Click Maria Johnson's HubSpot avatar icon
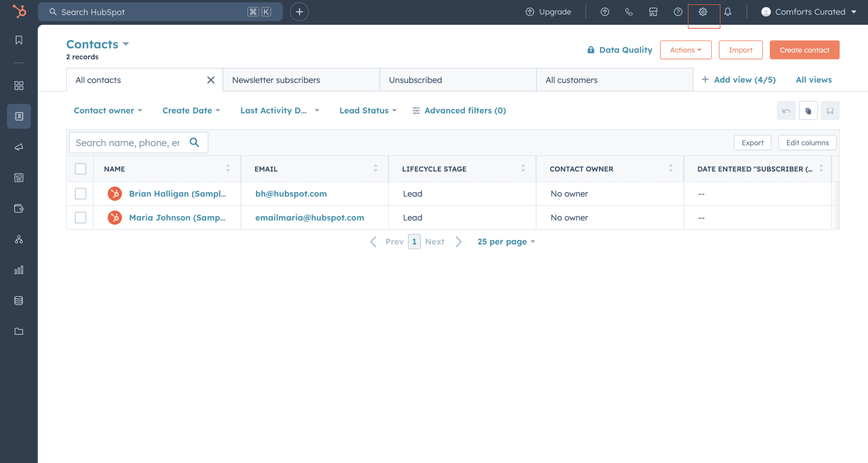The image size is (868, 463). point(115,218)
